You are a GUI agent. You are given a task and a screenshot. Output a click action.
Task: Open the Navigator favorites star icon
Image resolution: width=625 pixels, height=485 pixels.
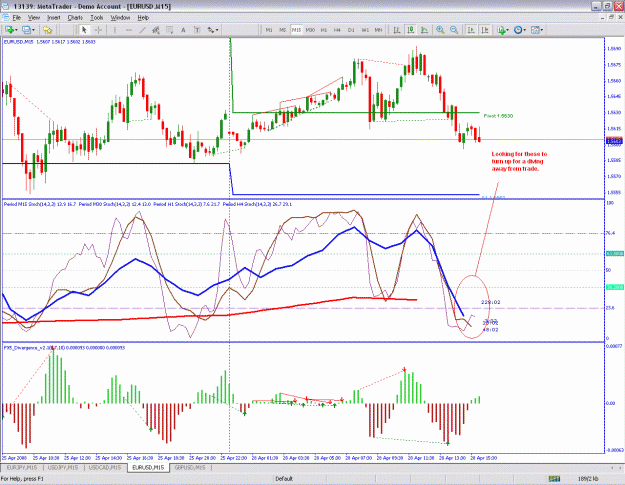48,30
